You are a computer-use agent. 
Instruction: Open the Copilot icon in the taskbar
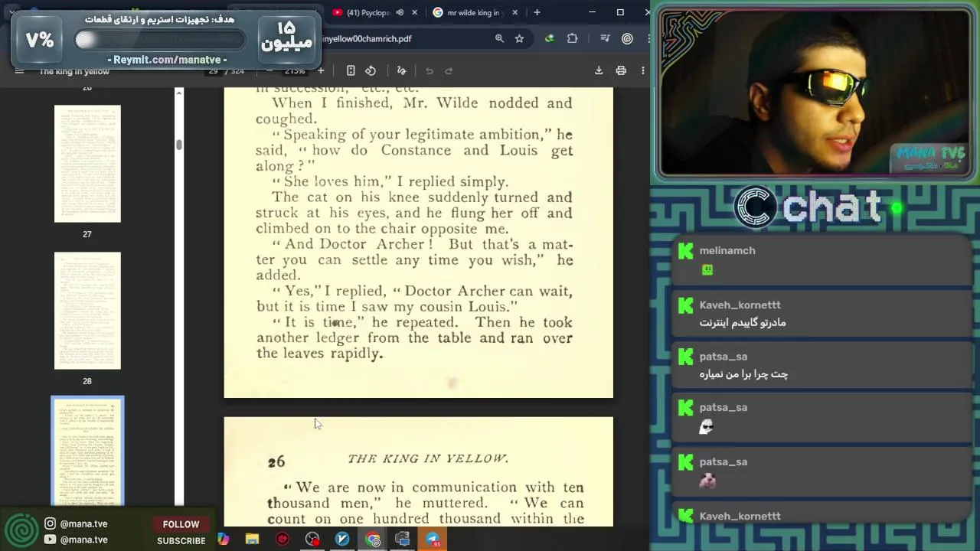coord(223,540)
